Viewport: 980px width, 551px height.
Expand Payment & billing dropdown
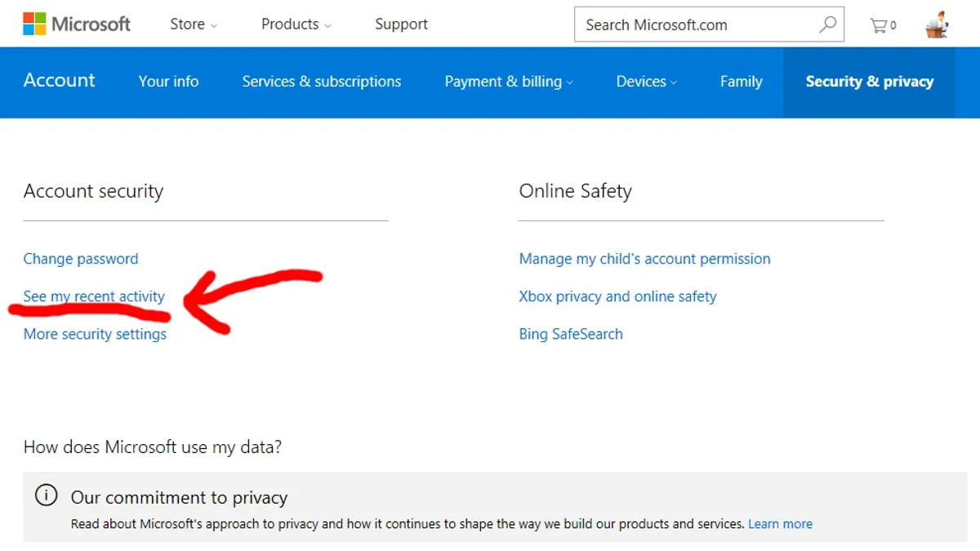pyautogui.click(x=509, y=82)
